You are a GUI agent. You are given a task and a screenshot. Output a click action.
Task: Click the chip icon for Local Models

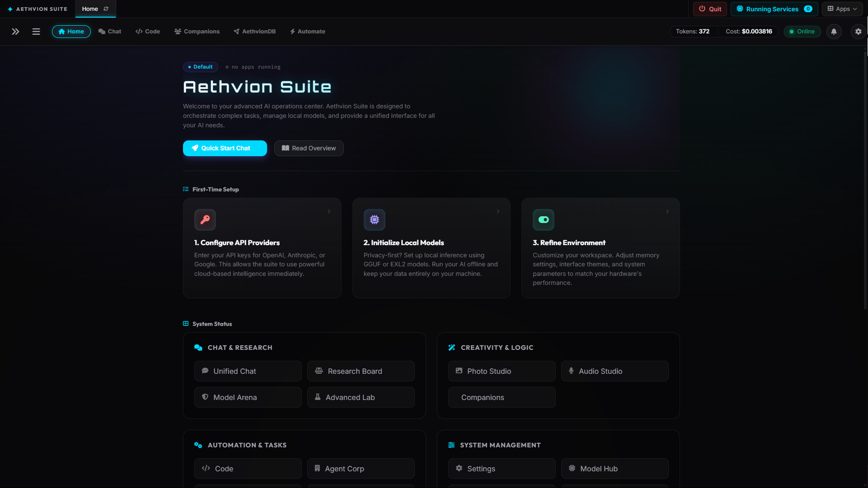point(375,220)
